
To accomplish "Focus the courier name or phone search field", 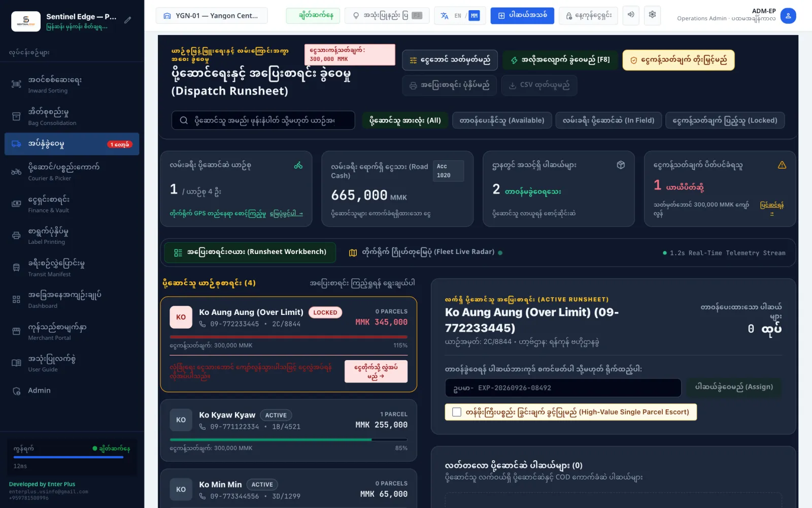I will click(263, 120).
